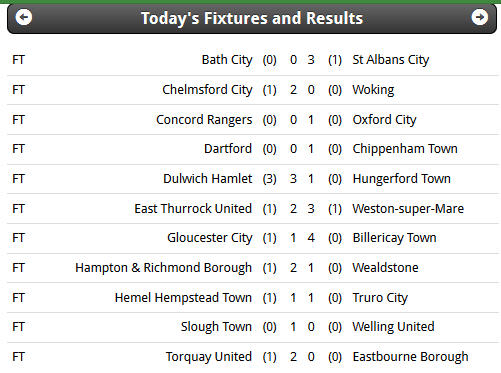Select Oxford City team name
The image size is (501, 373).
384,120
